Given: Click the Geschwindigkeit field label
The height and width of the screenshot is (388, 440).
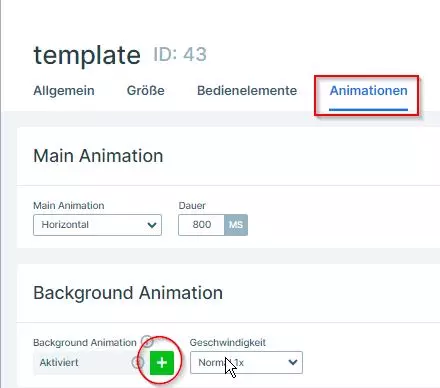Looking at the screenshot, I should [228, 342].
